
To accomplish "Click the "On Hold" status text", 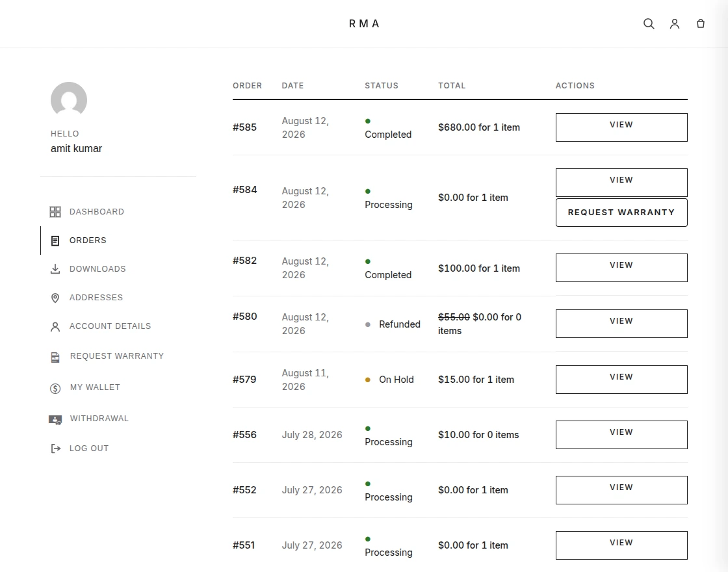I will 396,380.
